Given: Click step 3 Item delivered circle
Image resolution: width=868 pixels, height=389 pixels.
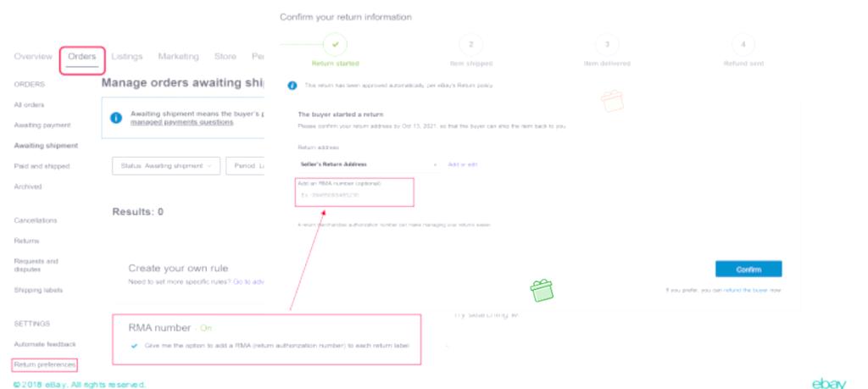Looking at the screenshot, I should (607, 45).
